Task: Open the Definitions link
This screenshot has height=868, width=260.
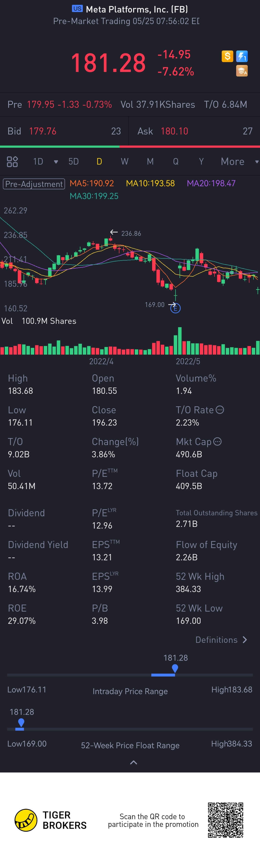Action: [221, 639]
